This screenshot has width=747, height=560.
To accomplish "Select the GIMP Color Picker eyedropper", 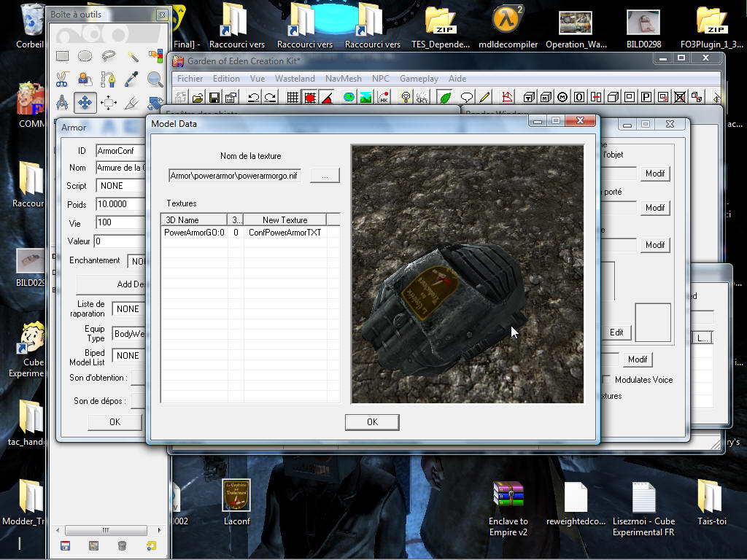I will (x=132, y=79).
